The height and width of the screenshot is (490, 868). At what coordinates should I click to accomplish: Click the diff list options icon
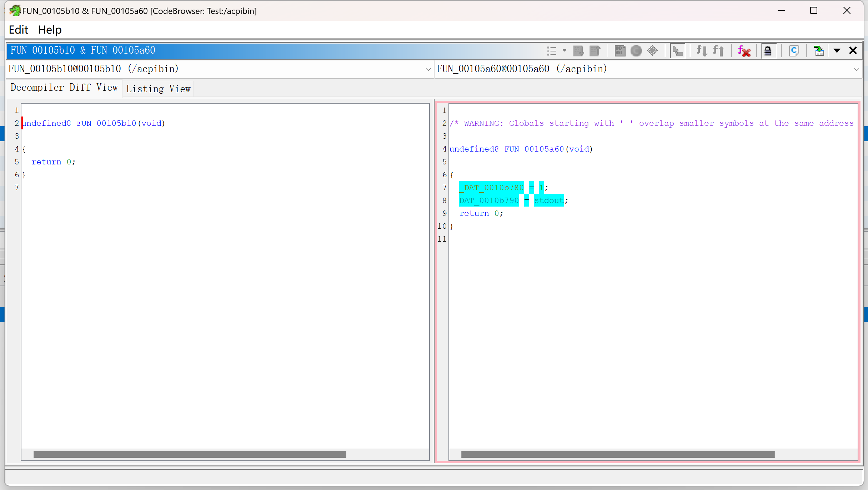(552, 51)
